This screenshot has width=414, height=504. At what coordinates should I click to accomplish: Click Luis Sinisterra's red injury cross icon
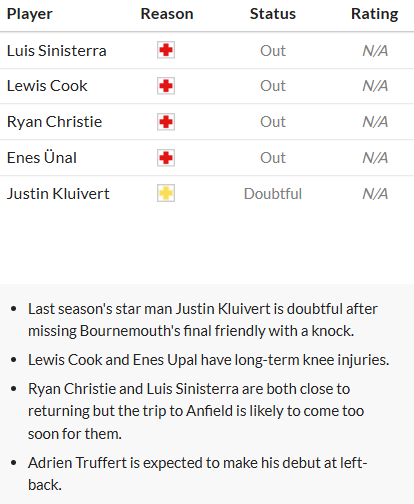click(166, 50)
